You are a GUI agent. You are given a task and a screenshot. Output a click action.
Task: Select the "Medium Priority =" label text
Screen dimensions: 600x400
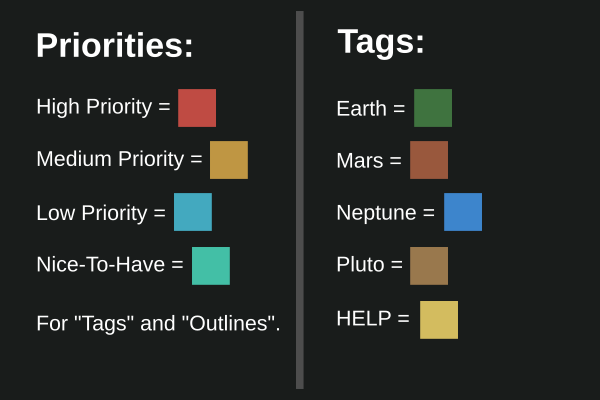coord(119,159)
